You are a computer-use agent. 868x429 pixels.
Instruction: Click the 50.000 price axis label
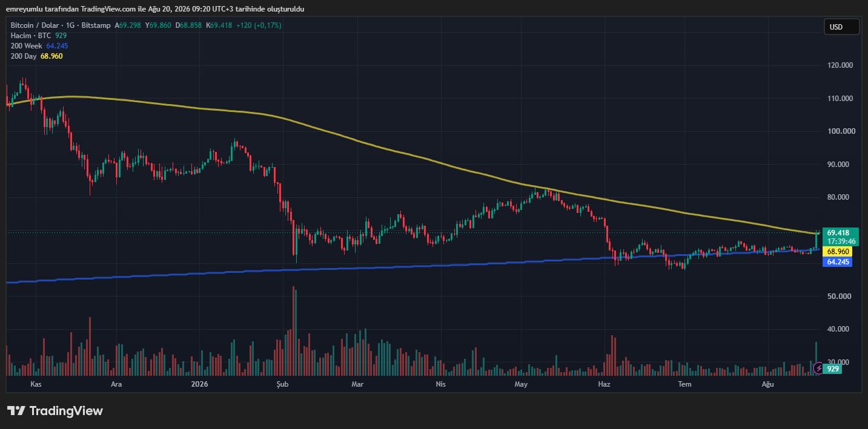point(838,296)
